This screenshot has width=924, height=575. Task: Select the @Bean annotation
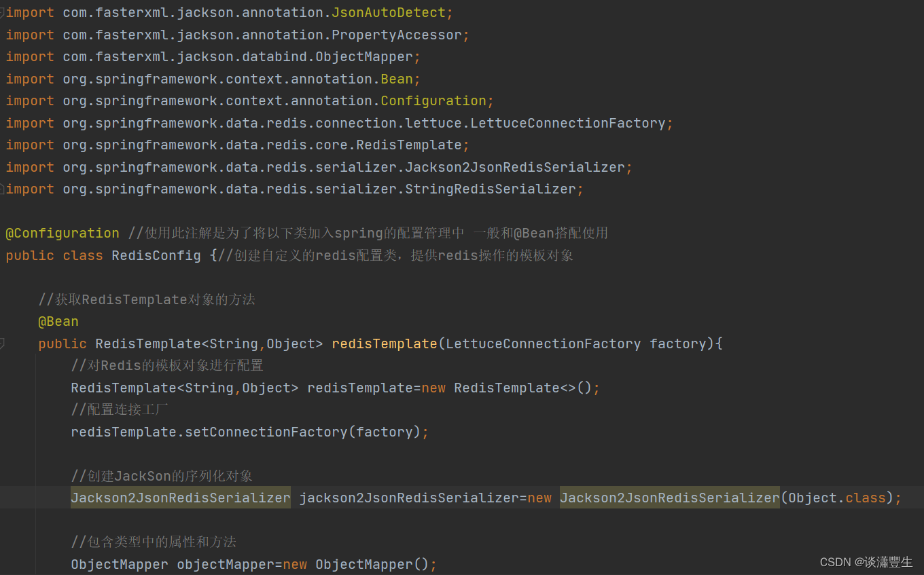[58, 321]
